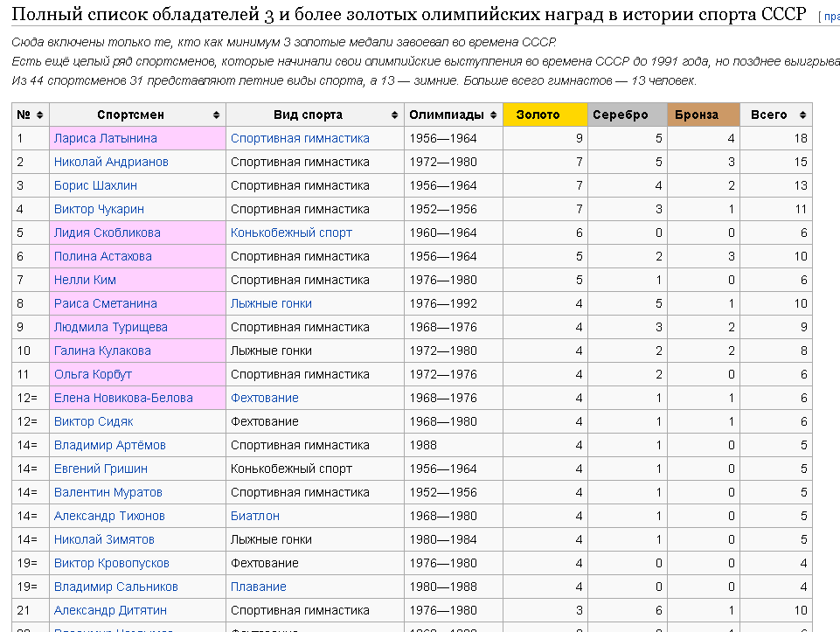Select Фехтование text in Сидяк row
The height and width of the screenshot is (632, 840).
pos(265,421)
